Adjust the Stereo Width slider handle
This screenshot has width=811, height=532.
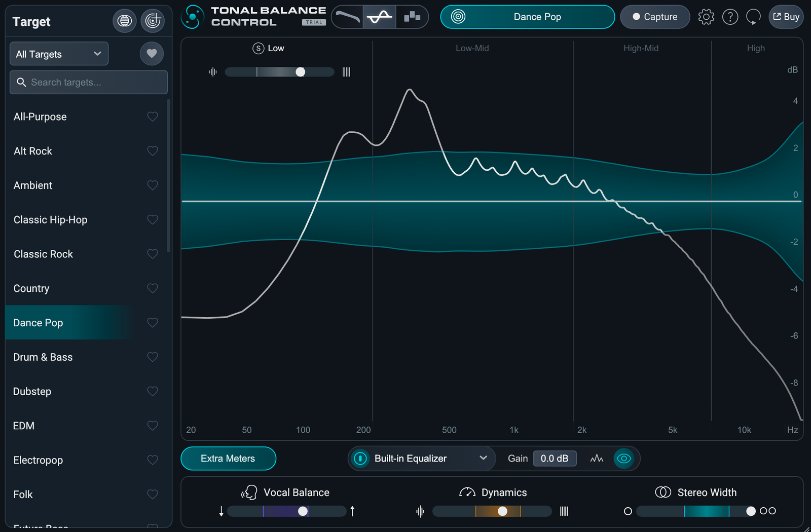[x=750, y=511]
